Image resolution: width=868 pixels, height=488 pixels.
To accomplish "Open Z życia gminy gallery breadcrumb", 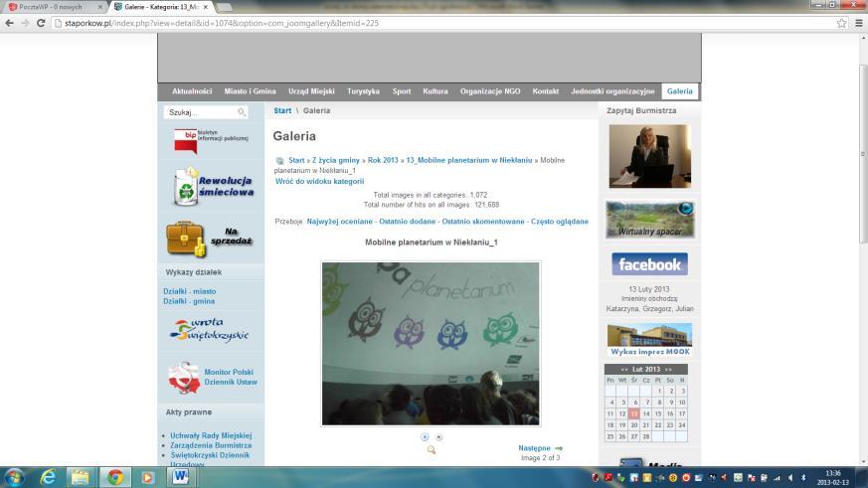I will 335,160.
